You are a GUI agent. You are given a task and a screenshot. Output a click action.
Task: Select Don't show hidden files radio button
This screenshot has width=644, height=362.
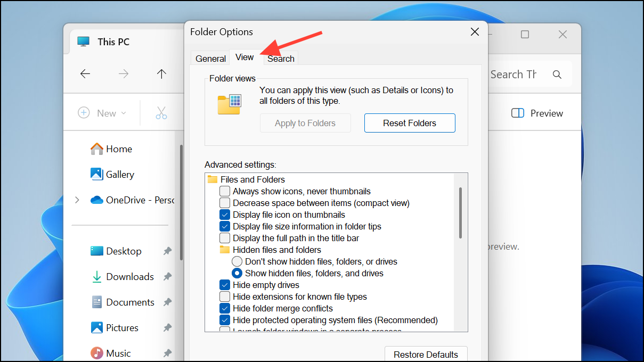click(237, 261)
